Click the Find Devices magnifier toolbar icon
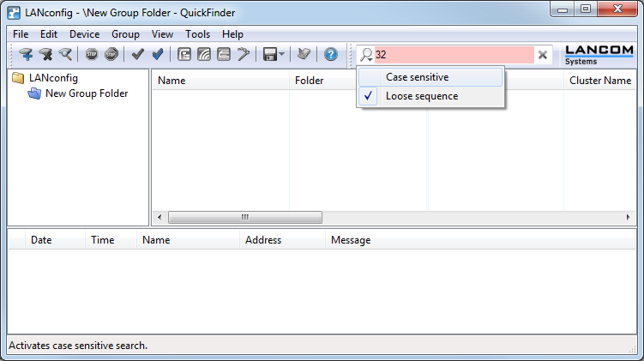This screenshot has width=644, height=361. point(65,55)
